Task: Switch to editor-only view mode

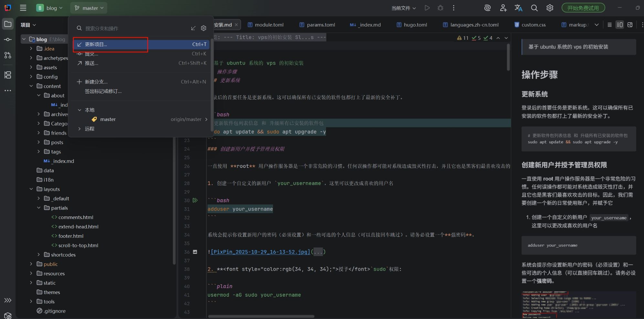Action: tap(609, 25)
